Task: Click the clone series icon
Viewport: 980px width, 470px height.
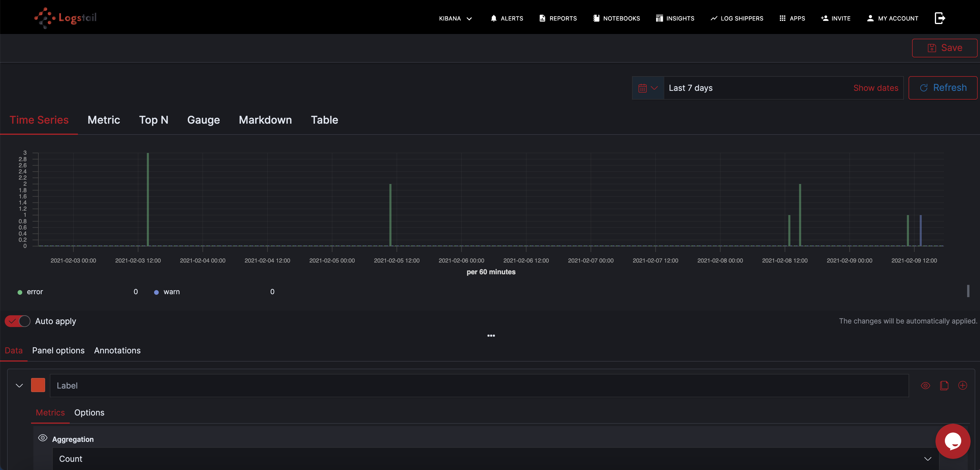Action: [x=944, y=386]
